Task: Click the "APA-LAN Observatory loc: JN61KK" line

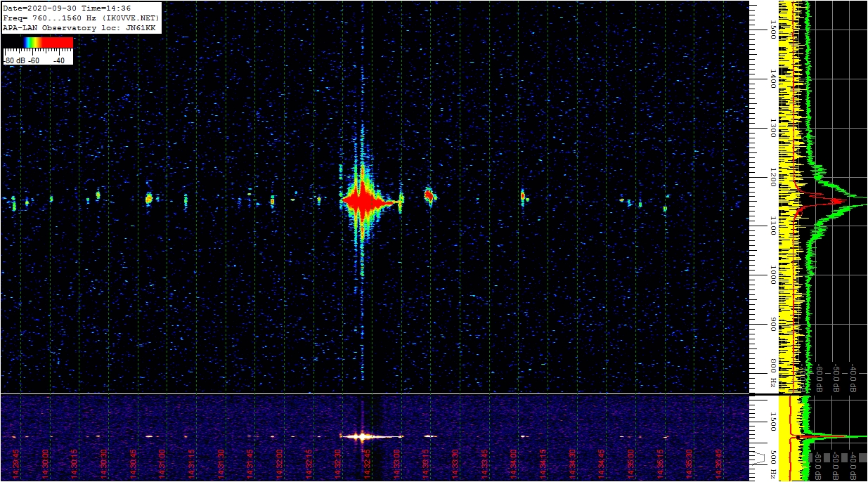Action: [79, 27]
